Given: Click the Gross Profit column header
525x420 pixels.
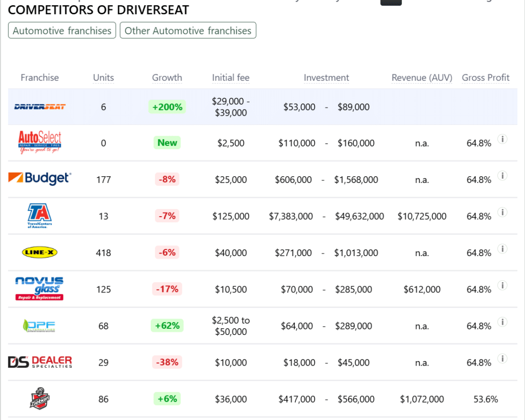Looking at the screenshot, I should coord(486,77).
